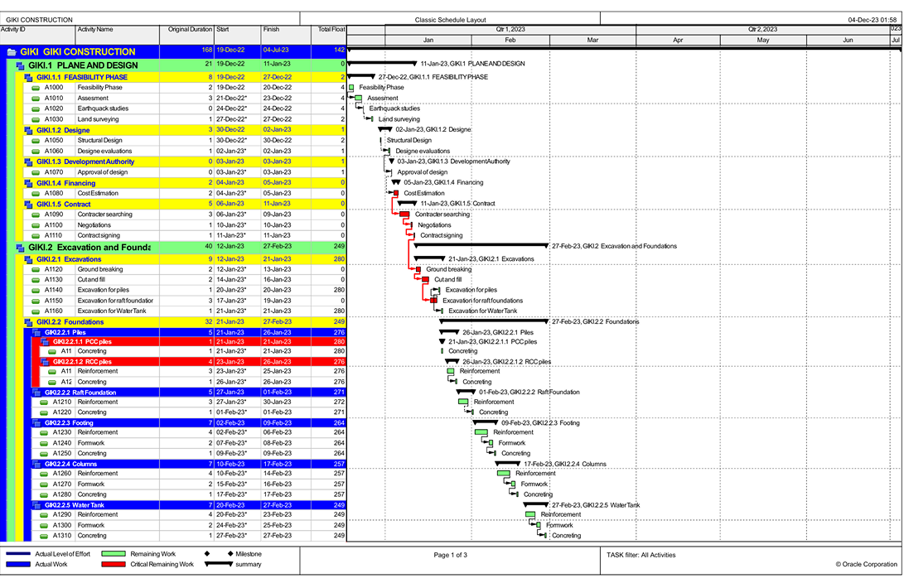Click the folder icon beside GIKI CONSTRUCTION

[12, 51]
